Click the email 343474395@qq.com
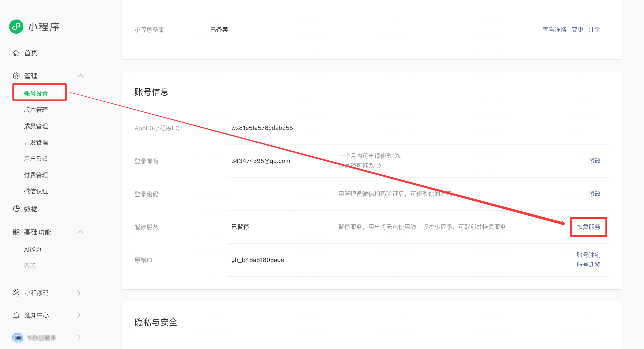Viewport: 644px width, 349px height. click(261, 161)
